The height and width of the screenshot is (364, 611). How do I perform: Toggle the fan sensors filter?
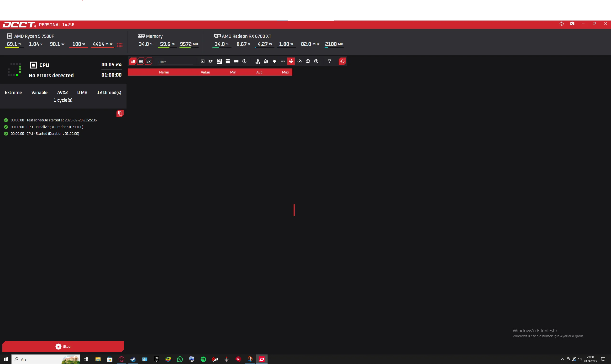[291, 61]
